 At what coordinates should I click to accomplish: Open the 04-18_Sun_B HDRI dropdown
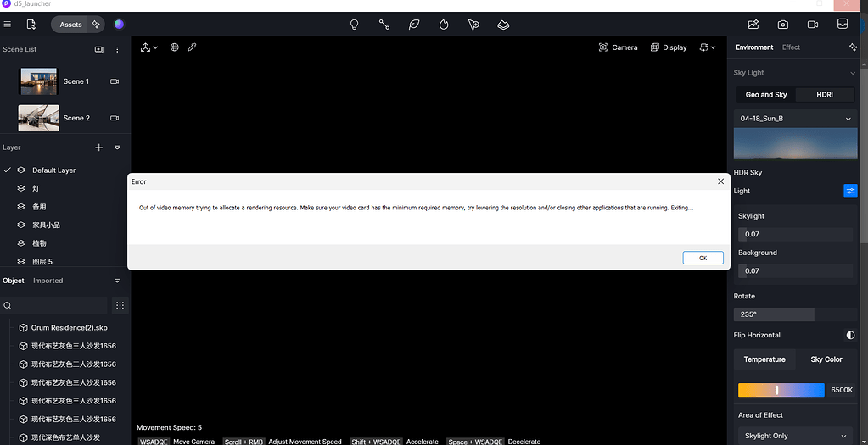(x=796, y=119)
